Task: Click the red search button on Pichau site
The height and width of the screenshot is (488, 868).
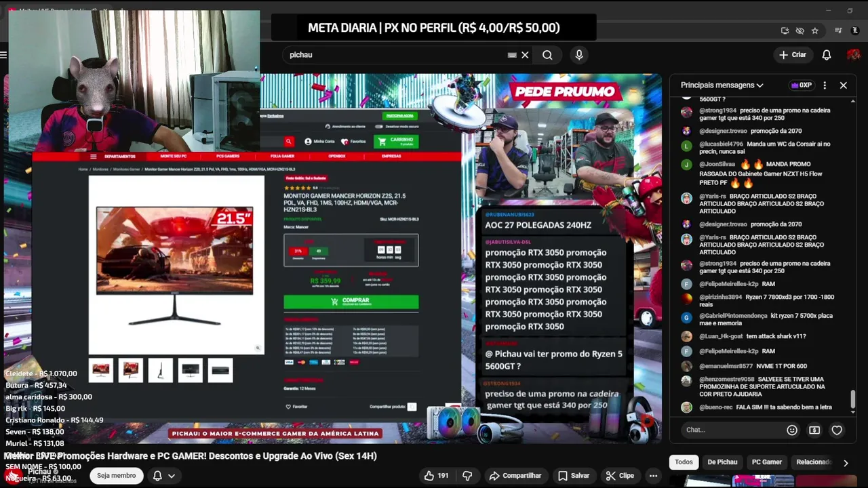Action: pos(289,141)
